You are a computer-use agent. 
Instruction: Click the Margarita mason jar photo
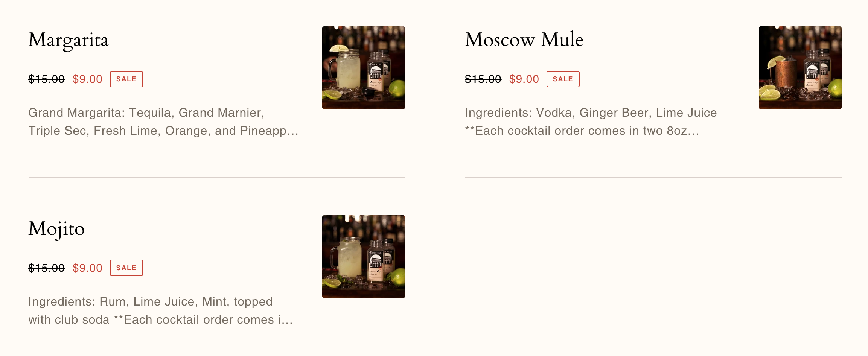[363, 68]
